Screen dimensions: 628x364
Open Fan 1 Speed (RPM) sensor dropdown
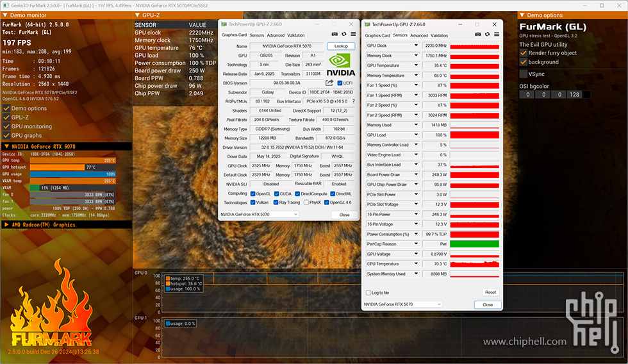(416, 95)
